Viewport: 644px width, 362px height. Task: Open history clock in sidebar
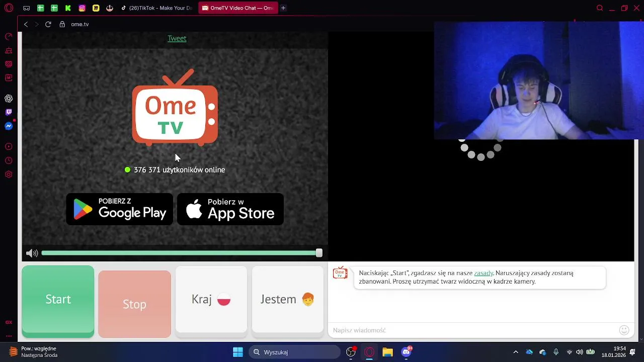click(x=9, y=161)
